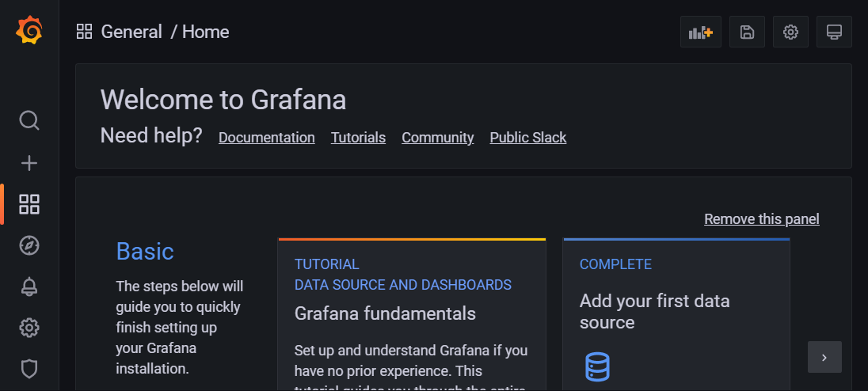
Task: Cycle view mode with monitor icon
Action: [x=833, y=32]
